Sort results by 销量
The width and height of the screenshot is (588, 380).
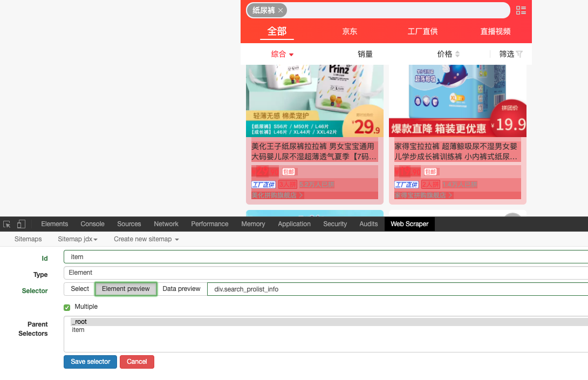click(365, 54)
